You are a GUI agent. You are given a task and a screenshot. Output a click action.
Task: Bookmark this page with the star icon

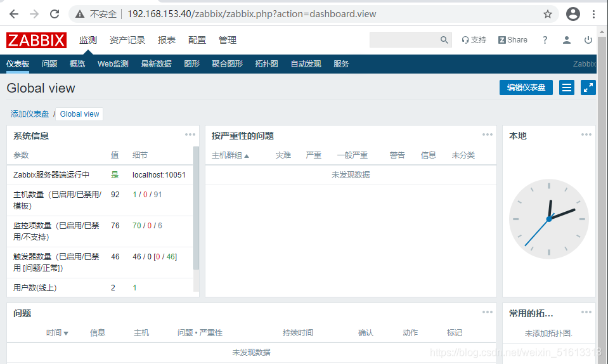click(548, 14)
